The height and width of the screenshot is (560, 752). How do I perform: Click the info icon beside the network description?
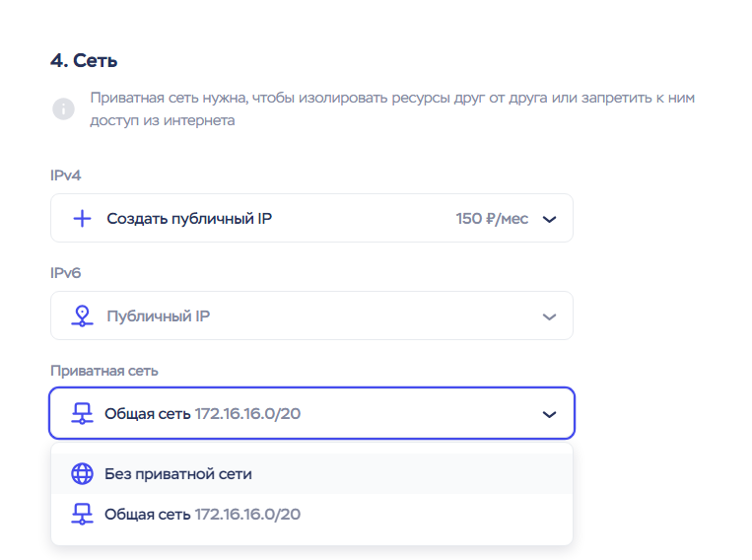tap(63, 109)
